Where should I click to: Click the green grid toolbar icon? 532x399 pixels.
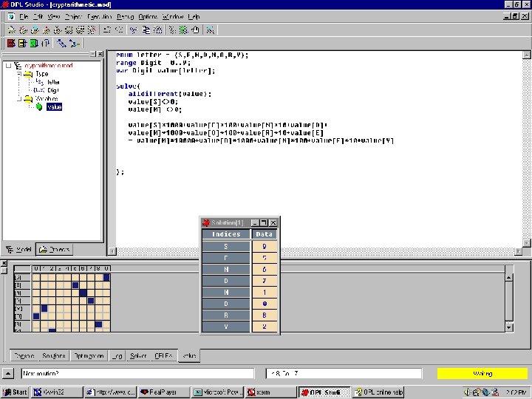[x=183, y=30]
